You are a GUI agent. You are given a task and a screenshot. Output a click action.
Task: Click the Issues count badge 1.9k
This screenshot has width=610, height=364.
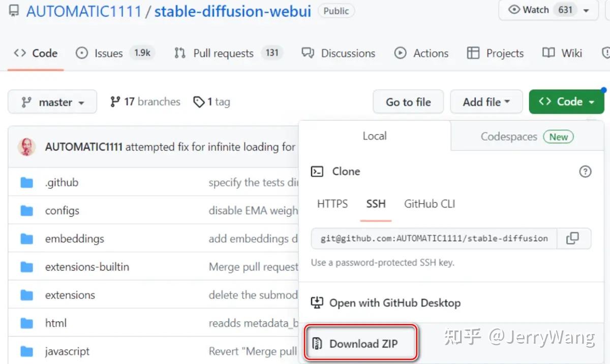(x=142, y=53)
